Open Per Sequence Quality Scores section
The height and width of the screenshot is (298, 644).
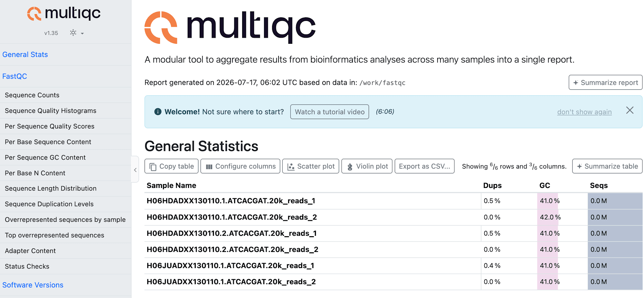pos(50,126)
